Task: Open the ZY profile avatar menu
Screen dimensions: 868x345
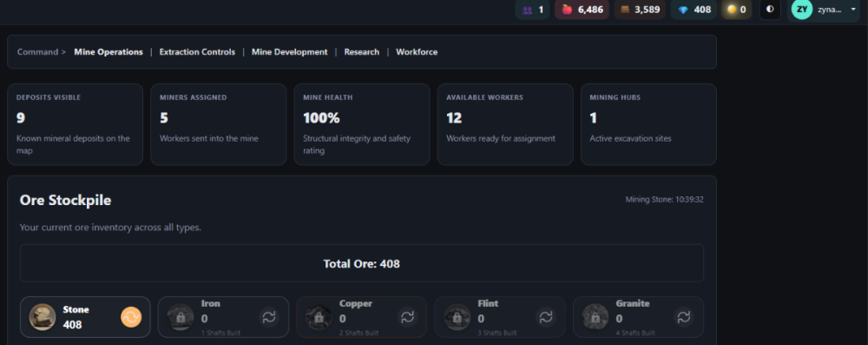Action: coord(801,10)
